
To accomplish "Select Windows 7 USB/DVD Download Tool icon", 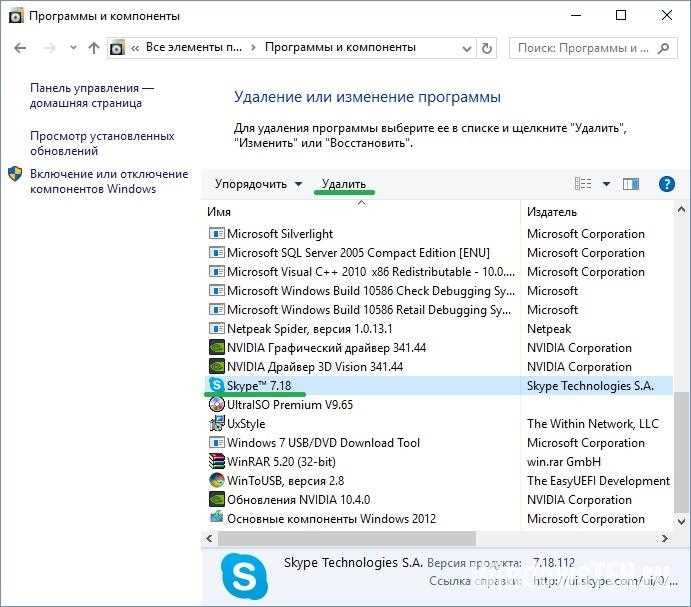I will [216, 442].
